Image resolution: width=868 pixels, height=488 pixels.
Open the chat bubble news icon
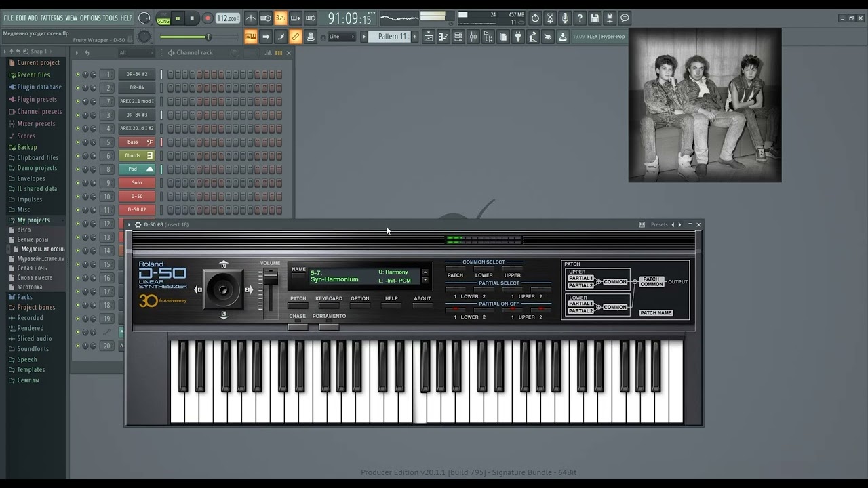625,18
